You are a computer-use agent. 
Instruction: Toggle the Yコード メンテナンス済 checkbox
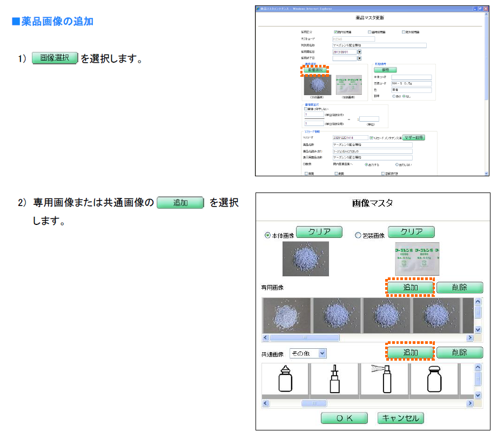pos(372,138)
